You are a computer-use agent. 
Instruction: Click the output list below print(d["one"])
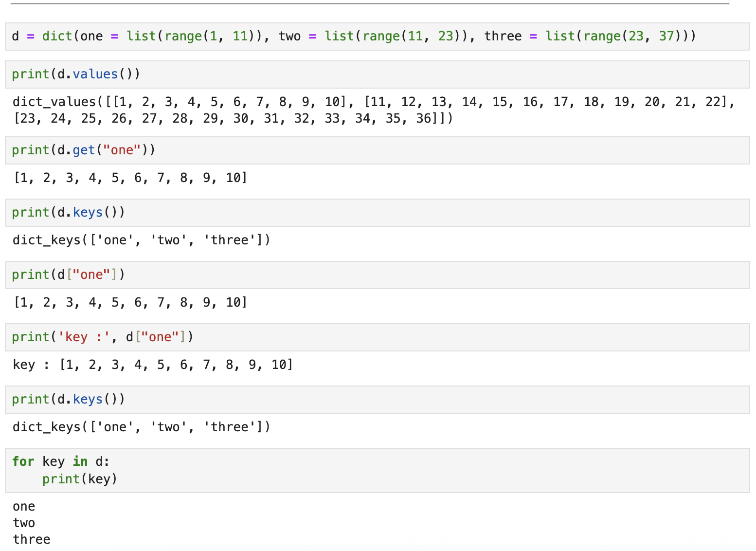(130, 302)
